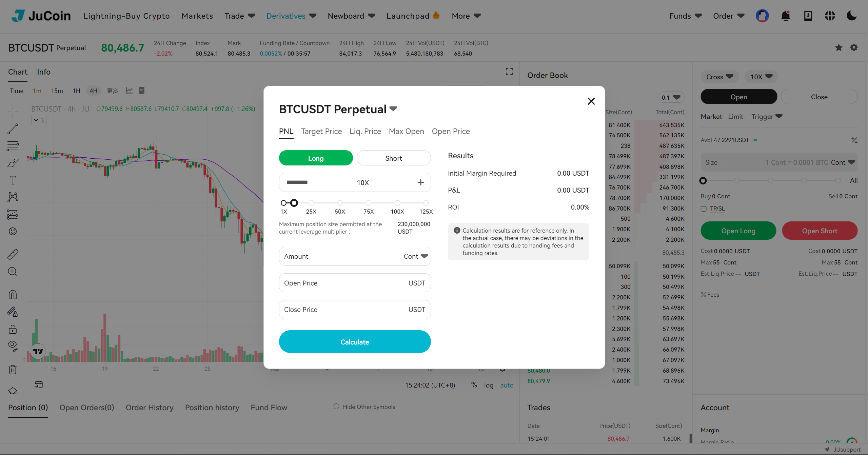The image size is (868, 455).
Task: Collapse the chart indicator legend
Action: (x=39, y=120)
